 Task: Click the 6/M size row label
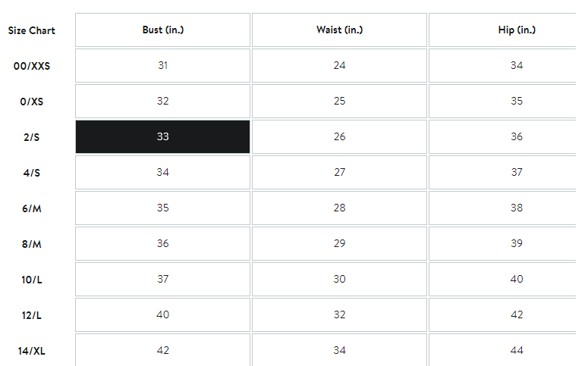tap(31, 208)
